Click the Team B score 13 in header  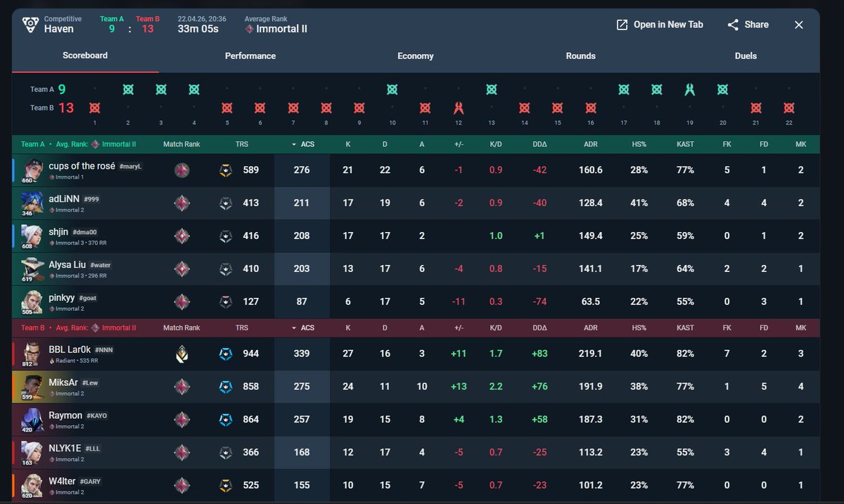pyautogui.click(x=147, y=29)
